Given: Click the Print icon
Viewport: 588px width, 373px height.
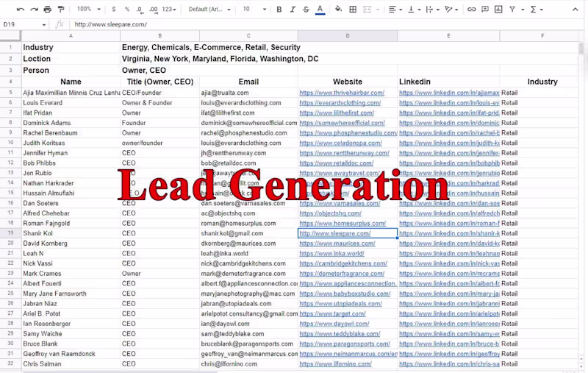Looking at the screenshot, I should [x=48, y=10].
